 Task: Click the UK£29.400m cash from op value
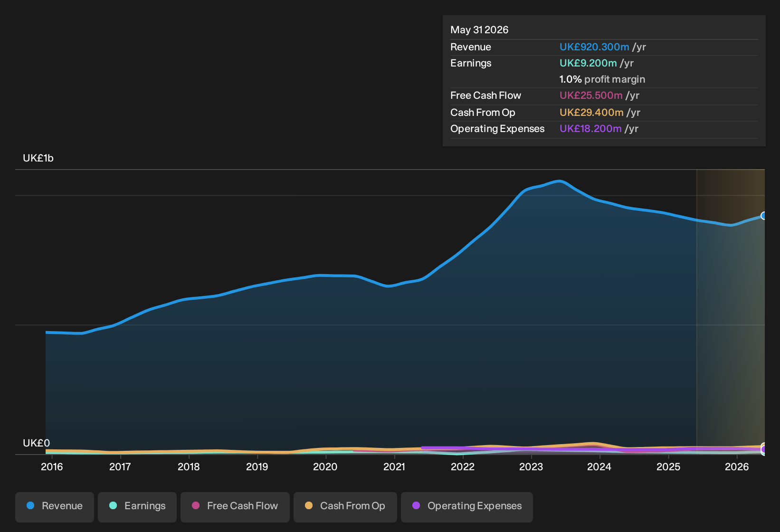(591, 113)
